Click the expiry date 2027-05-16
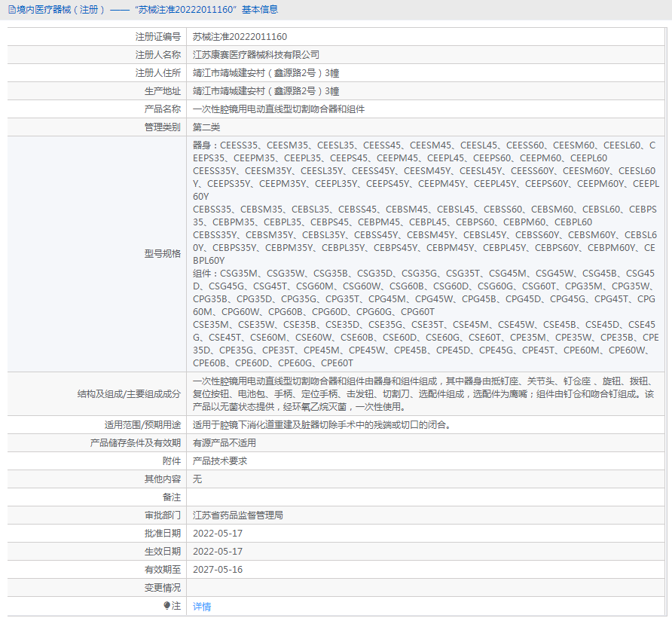The width and height of the screenshot is (672, 621). coord(218,569)
